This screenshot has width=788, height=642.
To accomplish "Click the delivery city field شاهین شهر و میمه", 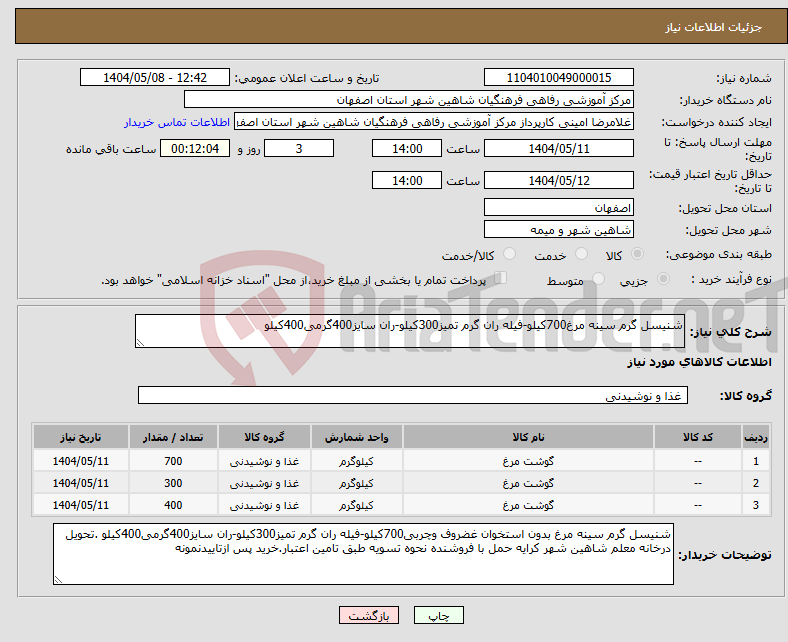I will pyautogui.click(x=558, y=229).
